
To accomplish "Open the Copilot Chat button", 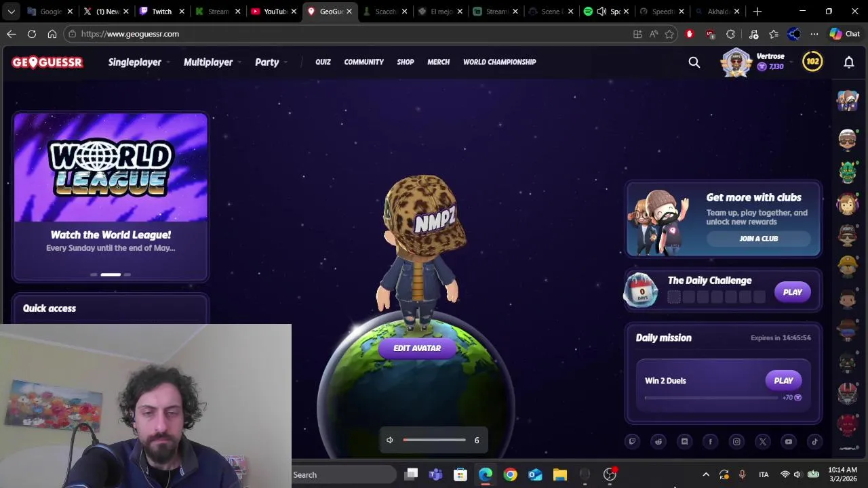I will (844, 34).
